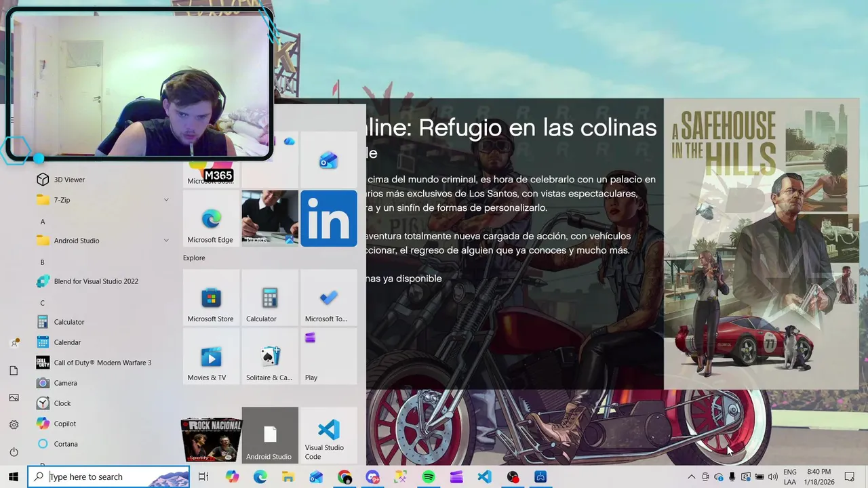Open Visual Studio Code from the taskbar
The width and height of the screenshot is (868, 488).
484,477
